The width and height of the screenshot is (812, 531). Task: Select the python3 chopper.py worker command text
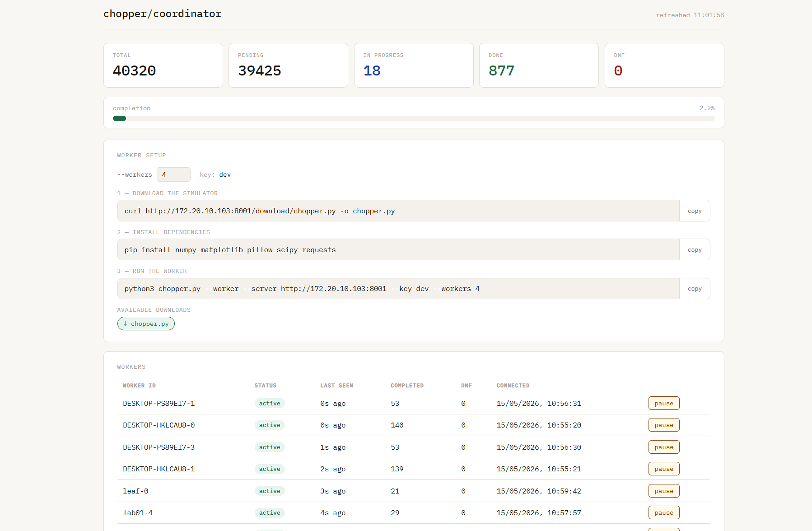[302, 289]
